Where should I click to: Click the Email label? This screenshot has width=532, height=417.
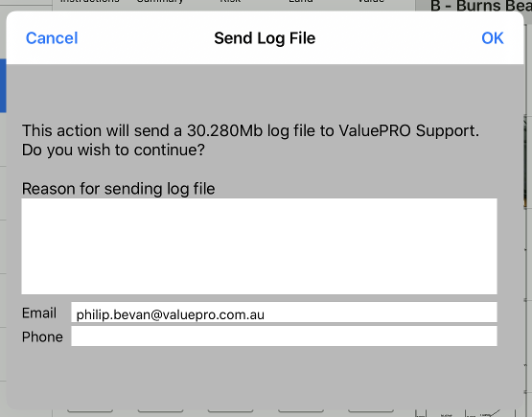39,313
